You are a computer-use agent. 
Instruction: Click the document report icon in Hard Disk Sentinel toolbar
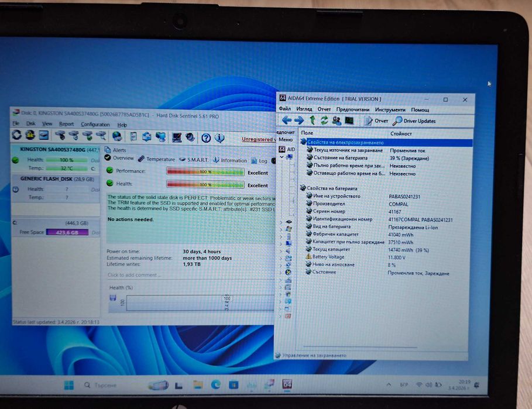[x=133, y=136]
